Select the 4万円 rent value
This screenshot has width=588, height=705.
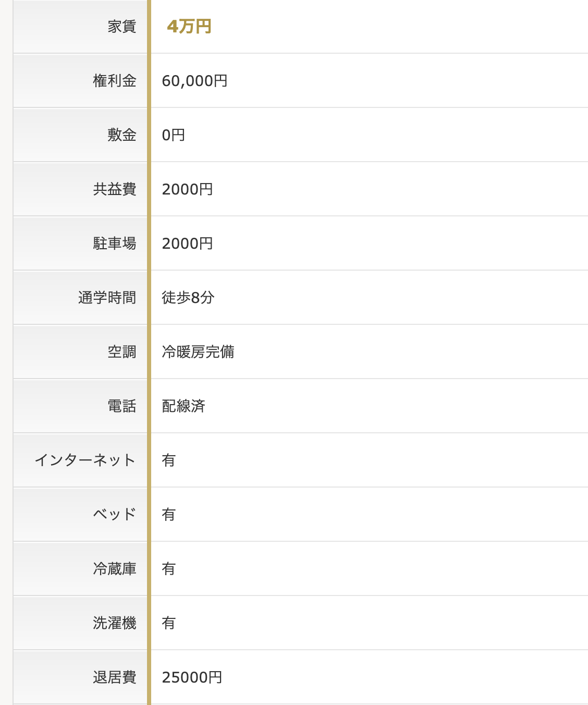[189, 27]
